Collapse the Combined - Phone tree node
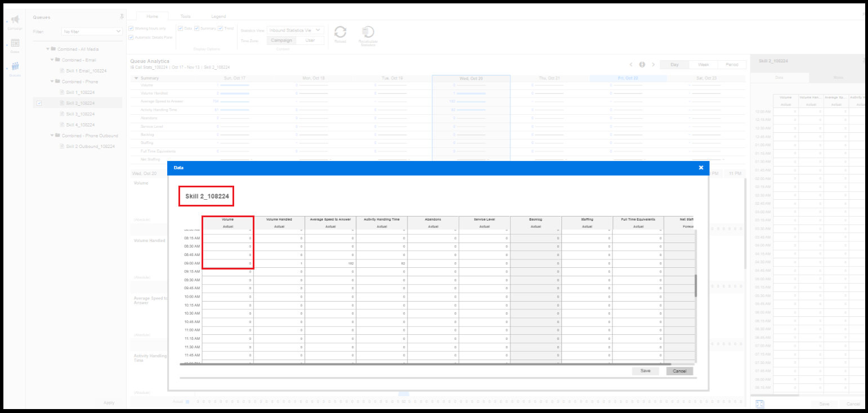868x413 pixels. (x=52, y=82)
